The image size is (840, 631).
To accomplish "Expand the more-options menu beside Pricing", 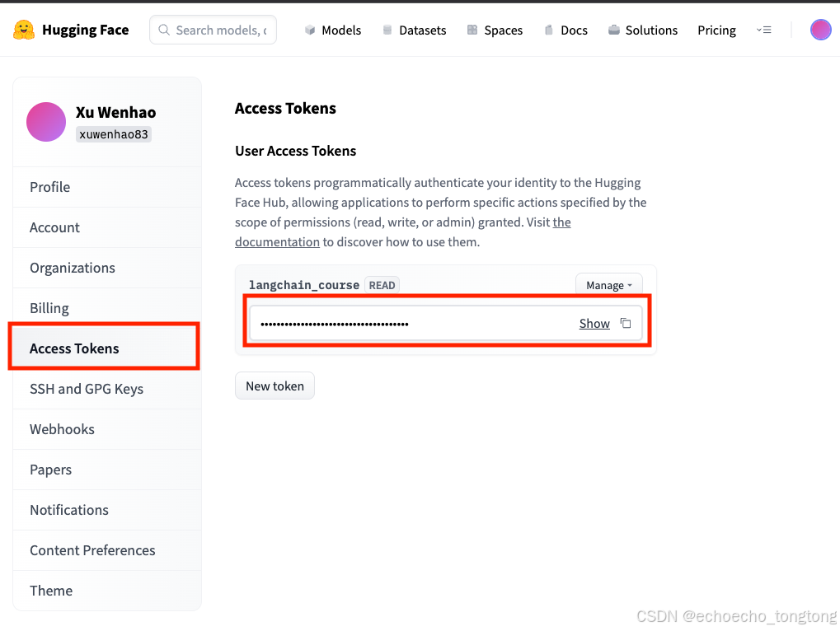I will 763,30.
